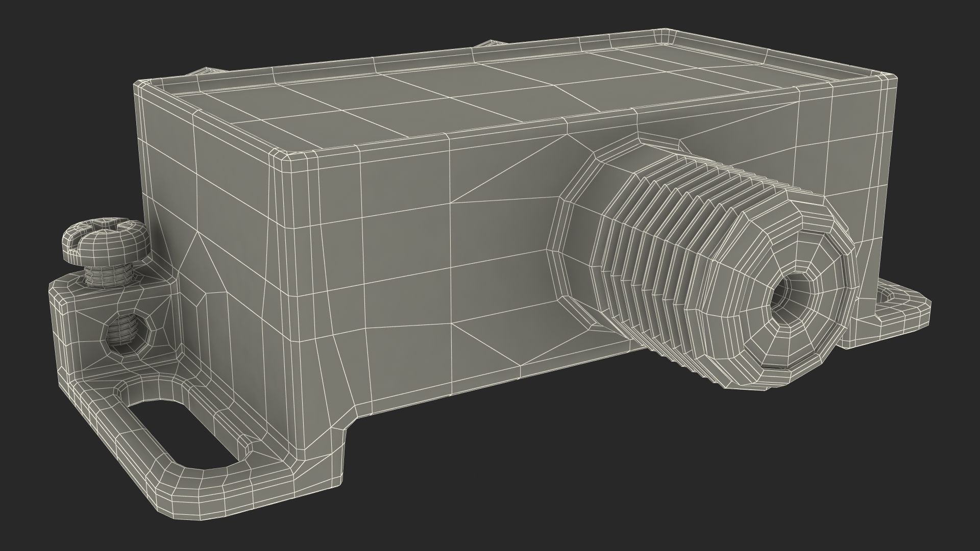Click the far back corner of lid
The width and height of the screenshot is (980, 551).
pyautogui.click(x=666, y=36)
